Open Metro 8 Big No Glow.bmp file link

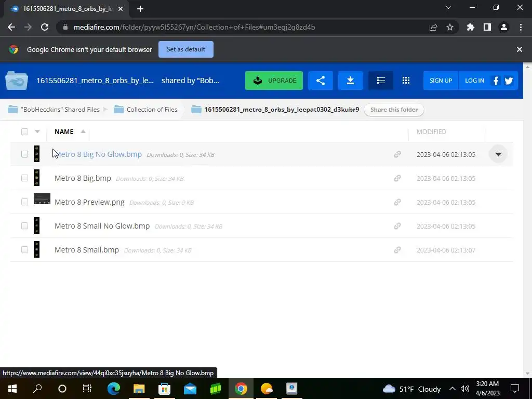tap(98, 154)
